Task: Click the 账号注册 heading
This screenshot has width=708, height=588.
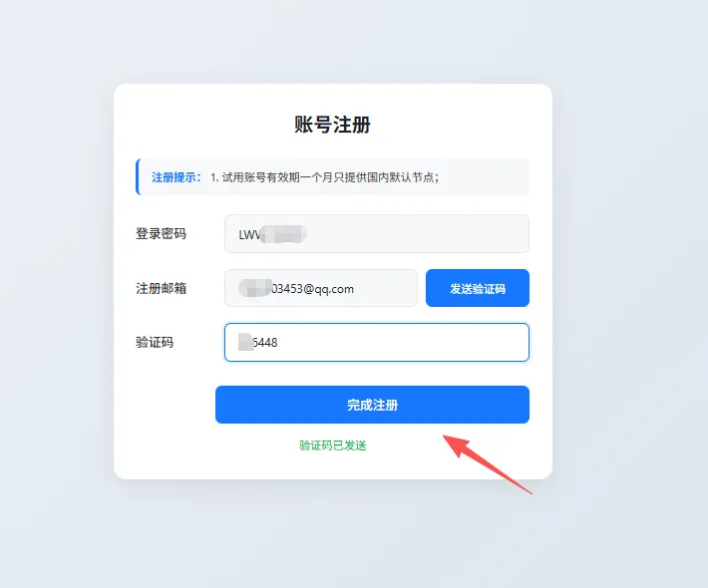Action: point(333,125)
